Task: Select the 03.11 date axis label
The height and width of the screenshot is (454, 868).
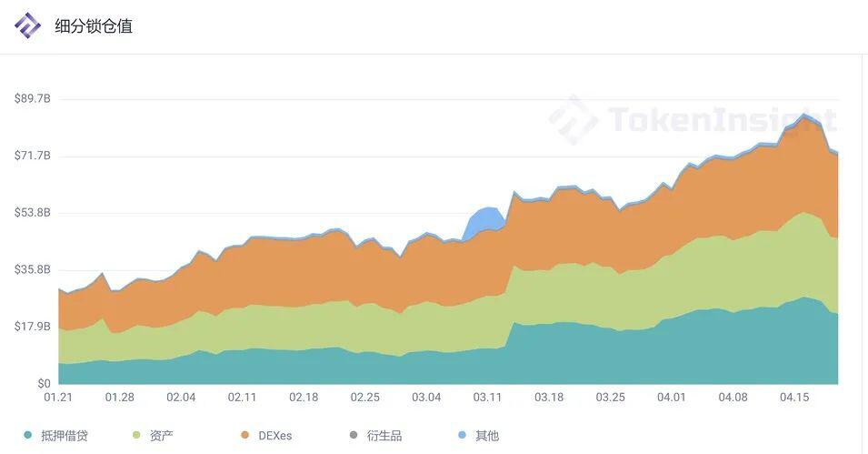Action: [487, 398]
